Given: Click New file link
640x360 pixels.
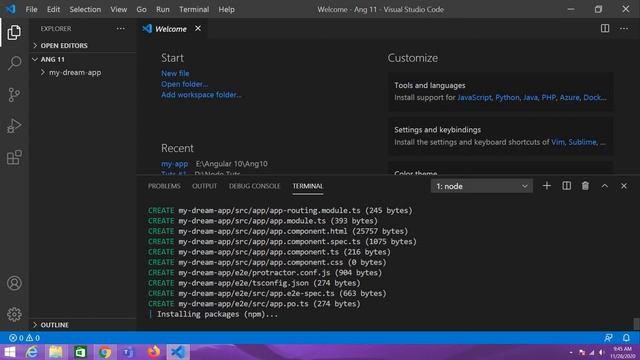Looking at the screenshot, I should tap(175, 73).
